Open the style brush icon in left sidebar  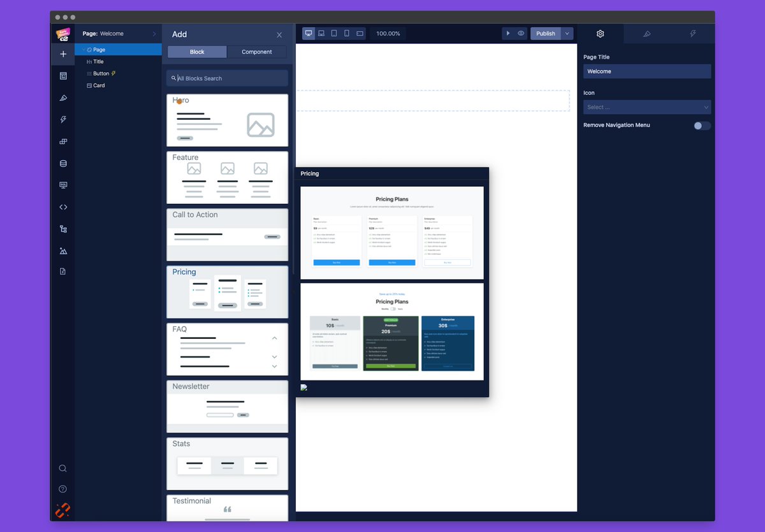(62, 97)
